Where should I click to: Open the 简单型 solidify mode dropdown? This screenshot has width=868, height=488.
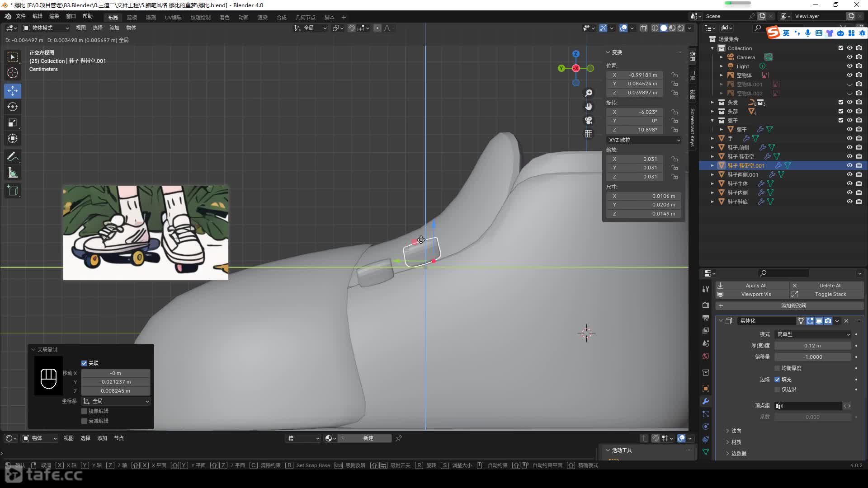813,334
